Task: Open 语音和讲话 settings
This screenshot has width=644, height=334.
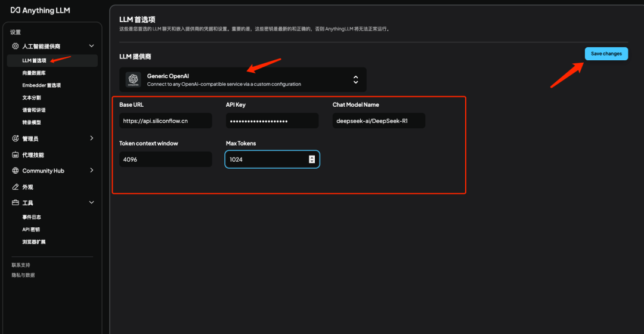Action: 33,110
